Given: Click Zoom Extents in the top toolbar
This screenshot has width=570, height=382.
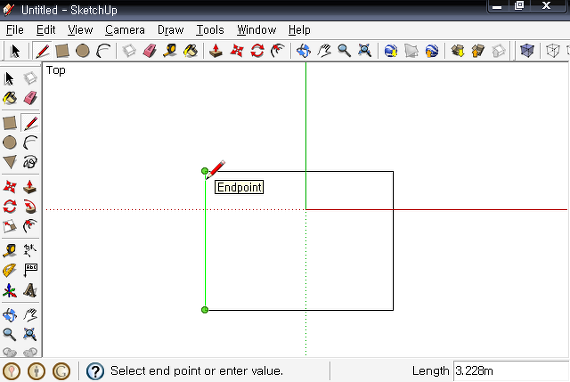Looking at the screenshot, I should [365, 51].
